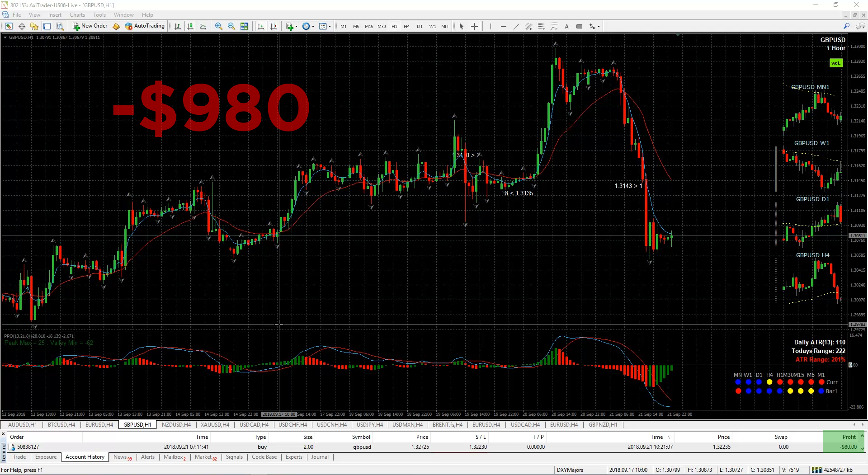Open the Insert menu
The height and width of the screenshot is (475, 868).
click(x=55, y=14)
